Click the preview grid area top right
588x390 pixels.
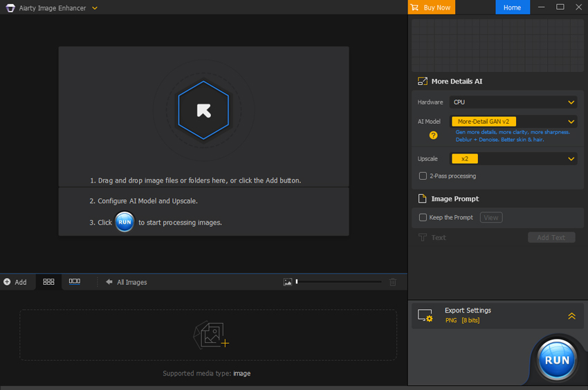(x=497, y=46)
